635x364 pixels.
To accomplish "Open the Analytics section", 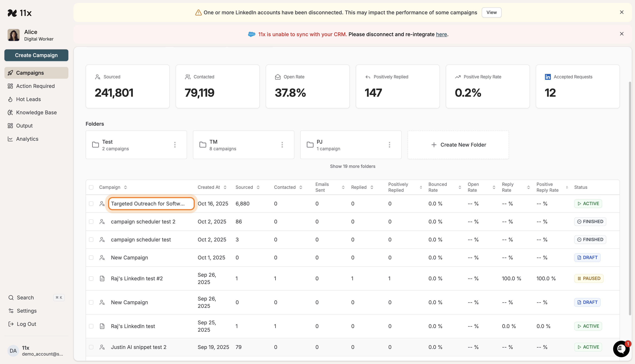I will pyautogui.click(x=27, y=139).
